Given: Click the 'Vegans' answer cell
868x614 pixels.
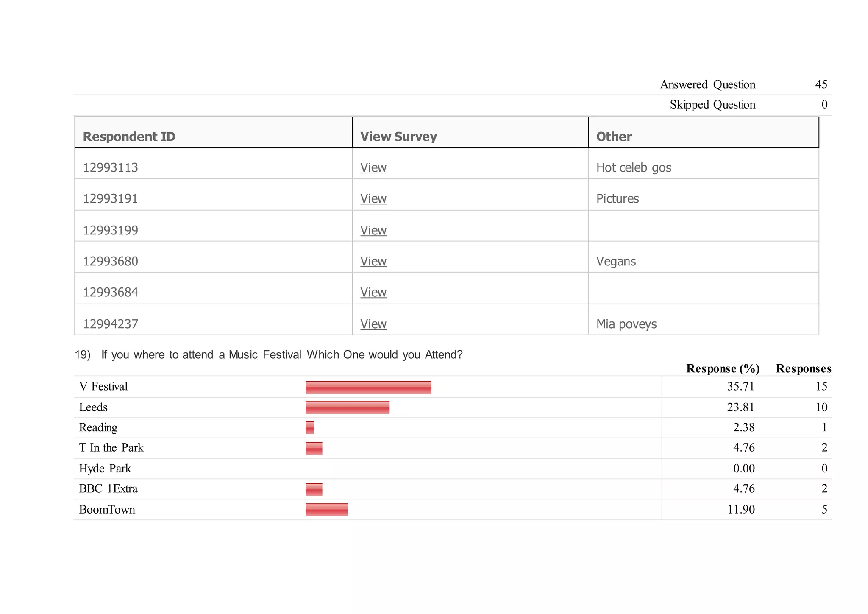Looking at the screenshot, I should (x=616, y=262).
